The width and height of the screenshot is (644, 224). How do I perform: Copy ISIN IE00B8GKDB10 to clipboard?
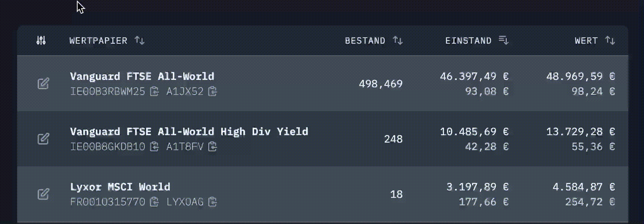tap(154, 146)
